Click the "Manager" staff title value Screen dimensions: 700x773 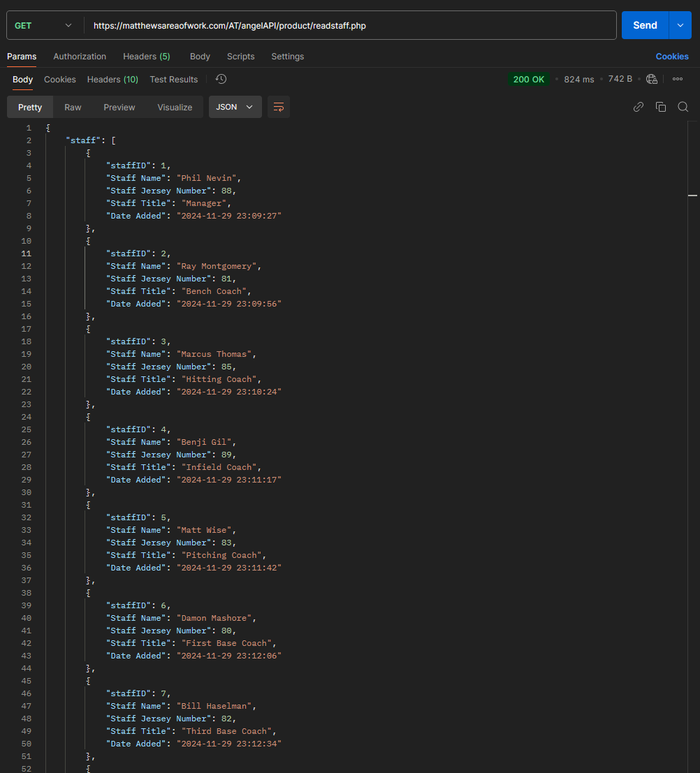(x=204, y=203)
